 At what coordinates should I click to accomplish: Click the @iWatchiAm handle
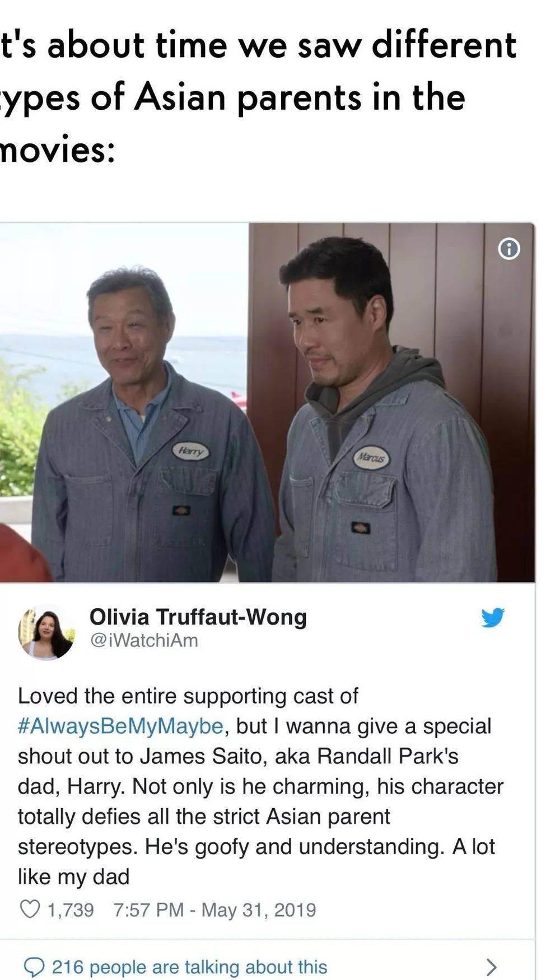[x=144, y=640]
